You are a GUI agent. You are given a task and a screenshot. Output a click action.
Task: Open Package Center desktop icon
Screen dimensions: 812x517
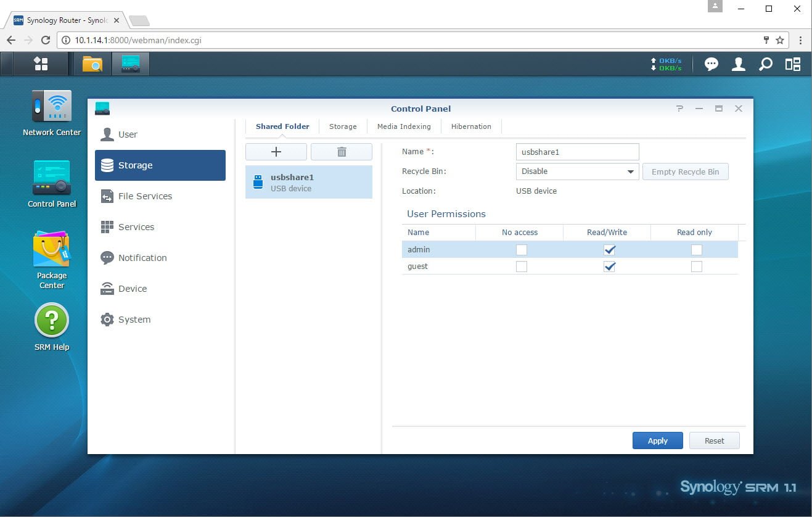(x=52, y=260)
